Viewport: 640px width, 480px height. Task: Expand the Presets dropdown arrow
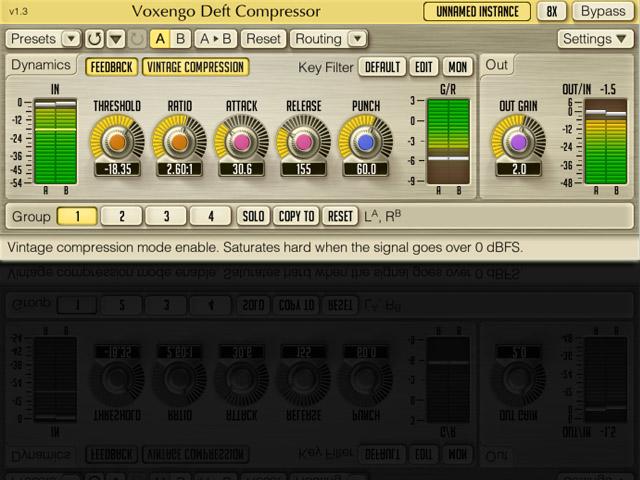(x=71, y=39)
